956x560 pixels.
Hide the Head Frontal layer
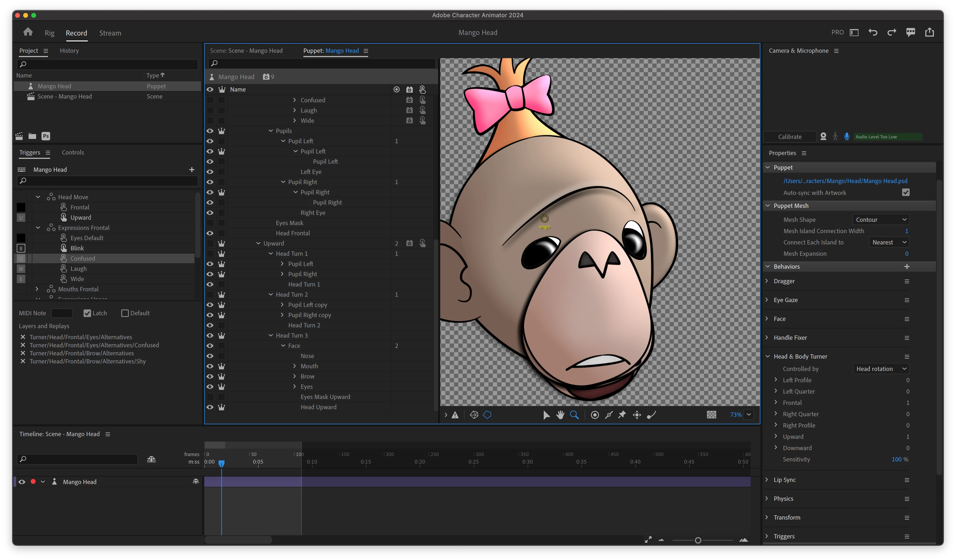click(x=210, y=233)
